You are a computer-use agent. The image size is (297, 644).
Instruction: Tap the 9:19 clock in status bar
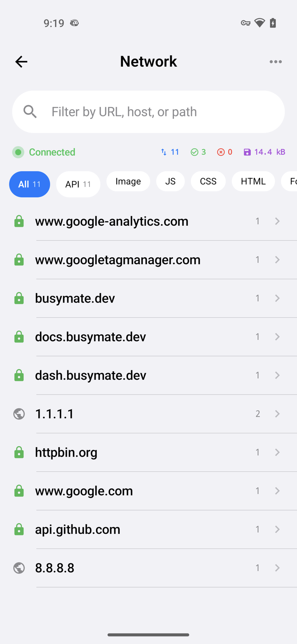click(54, 23)
